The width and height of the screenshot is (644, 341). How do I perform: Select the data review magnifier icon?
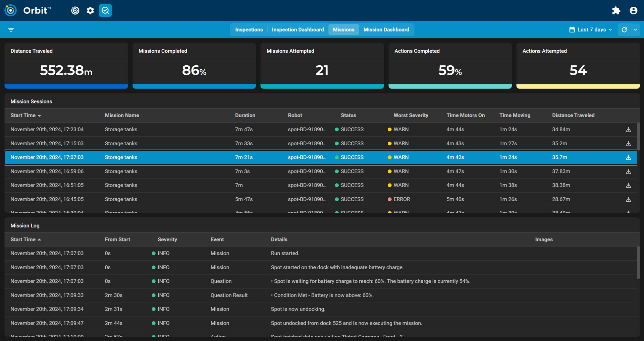click(x=105, y=11)
